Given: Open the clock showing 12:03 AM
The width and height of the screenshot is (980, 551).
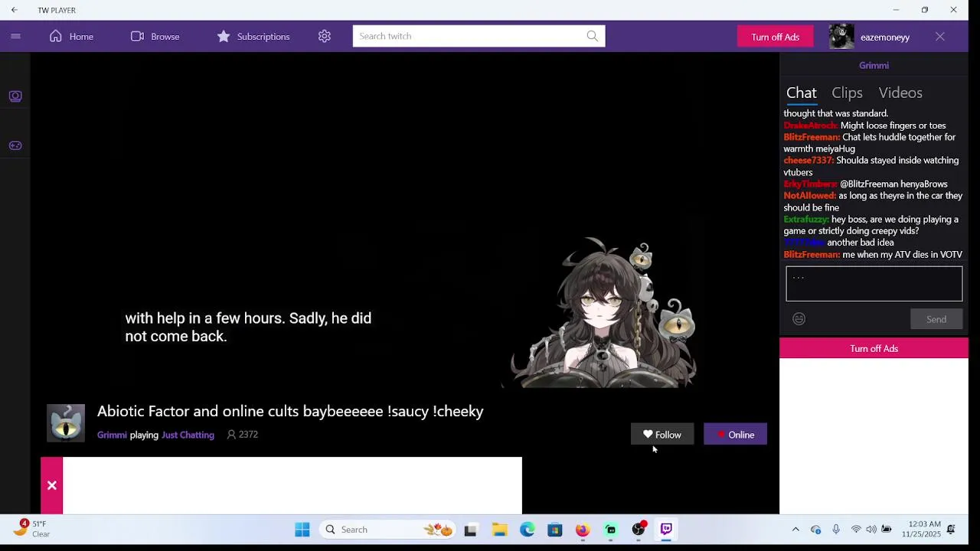Looking at the screenshot, I should pos(923,529).
